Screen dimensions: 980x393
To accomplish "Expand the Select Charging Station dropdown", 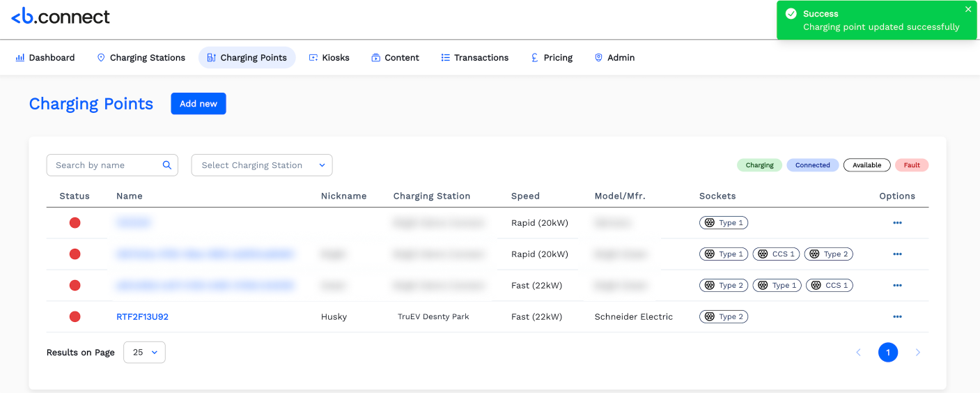I will coord(262,165).
